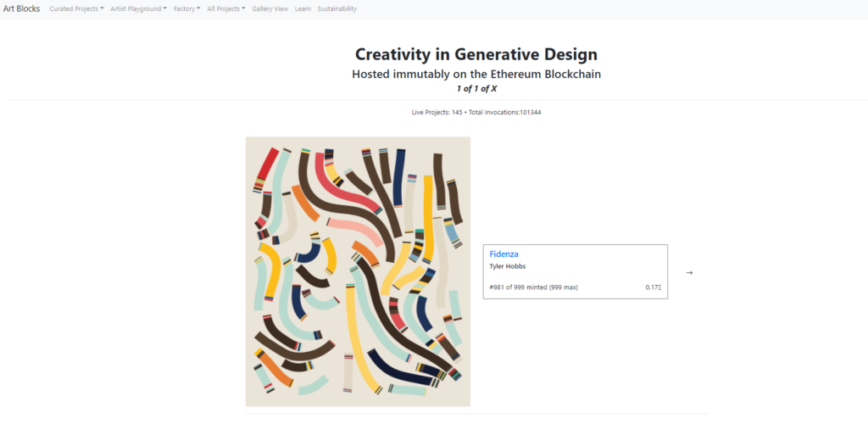Viewport: 868px width, 424px height.
Task: Click the Creativity in Generative Design heading
Action: pyautogui.click(x=481, y=54)
